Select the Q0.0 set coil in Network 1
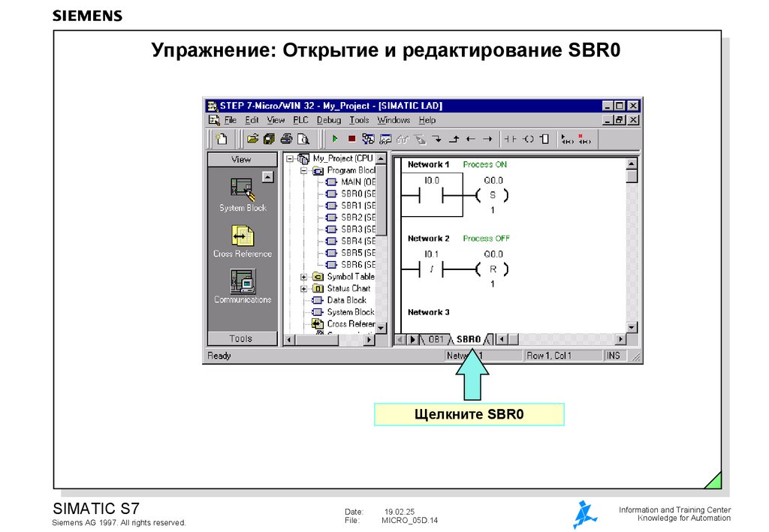Image resolution: width=769 pixels, height=532 pixels. pos(493,195)
